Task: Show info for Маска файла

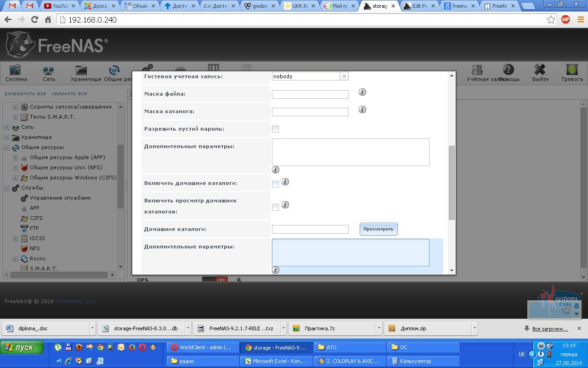Action: click(x=362, y=92)
